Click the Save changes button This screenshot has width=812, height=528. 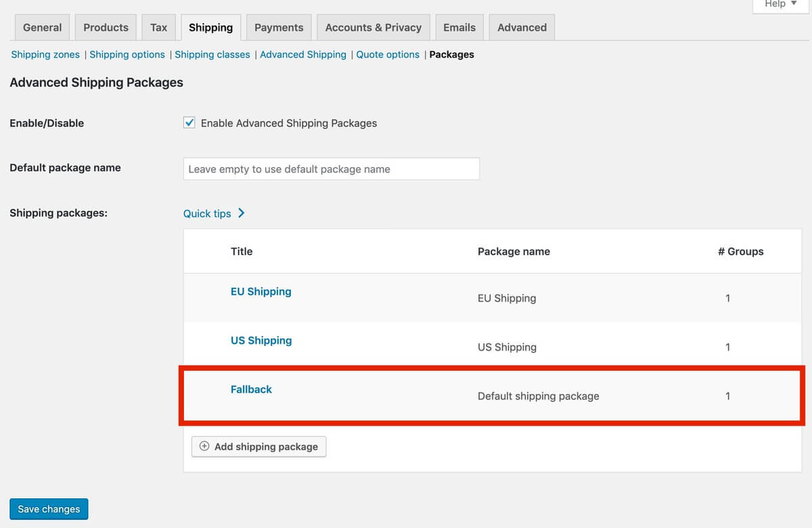[48, 508]
